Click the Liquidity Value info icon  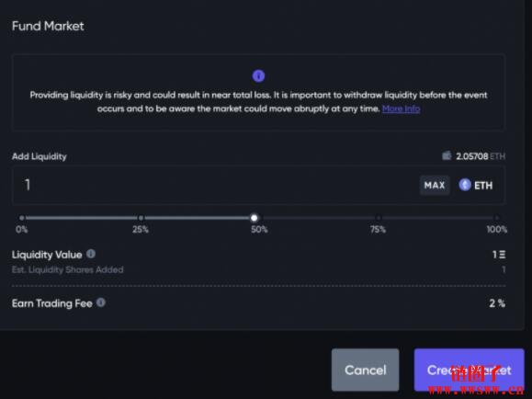pos(91,254)
